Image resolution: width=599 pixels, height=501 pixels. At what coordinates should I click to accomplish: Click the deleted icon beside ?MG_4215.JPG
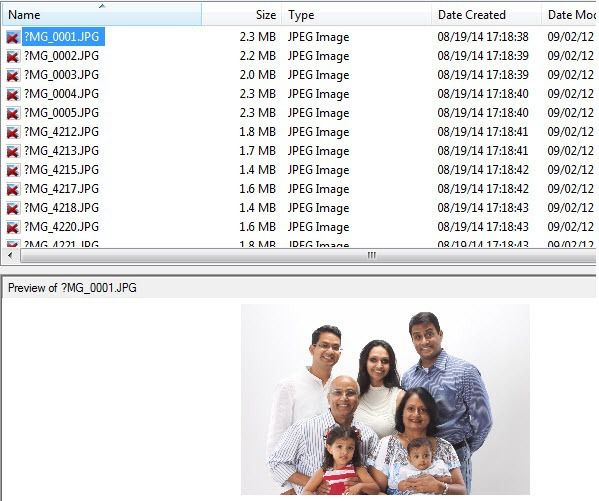(x=13, y=170)
